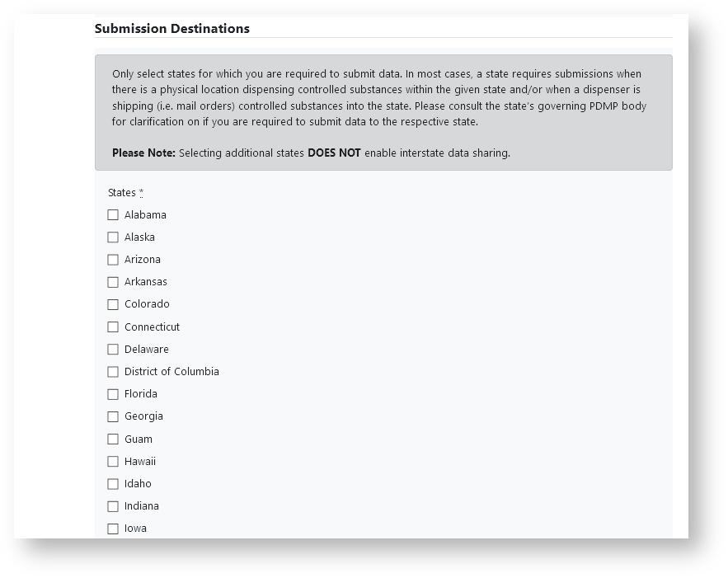Click the required asterisk beside States
Image resolution: width=728 pixels, height=578 pixels.
click(x=141, y=193)
